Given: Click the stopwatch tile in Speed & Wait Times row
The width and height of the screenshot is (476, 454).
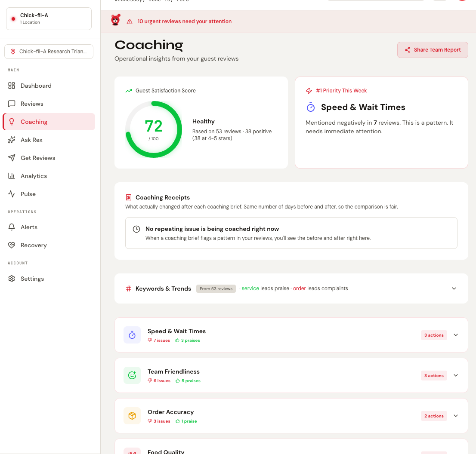Looking at the screenshot, I should [x=132, y=335].
